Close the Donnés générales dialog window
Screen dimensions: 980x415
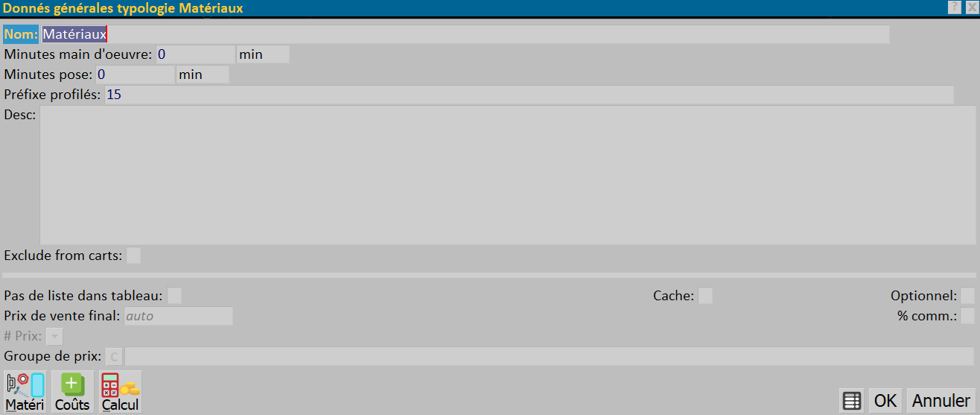pyautogui.click(x=971, y=7)
